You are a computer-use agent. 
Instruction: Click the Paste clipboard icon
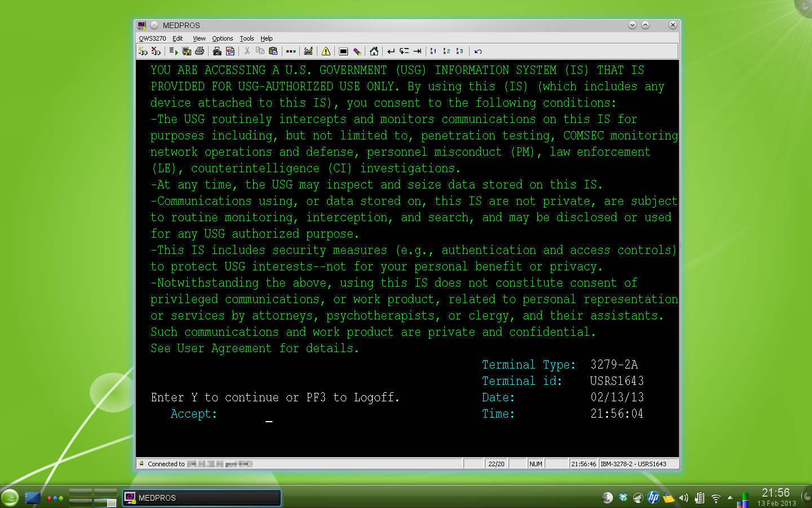coord(273,51)
